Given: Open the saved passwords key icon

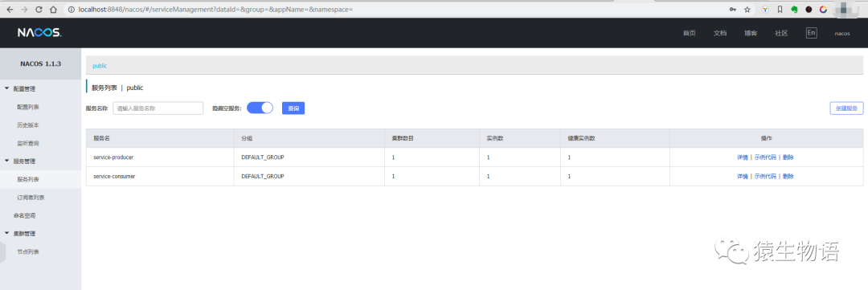Looking at the screenshot, I should 732,10.
